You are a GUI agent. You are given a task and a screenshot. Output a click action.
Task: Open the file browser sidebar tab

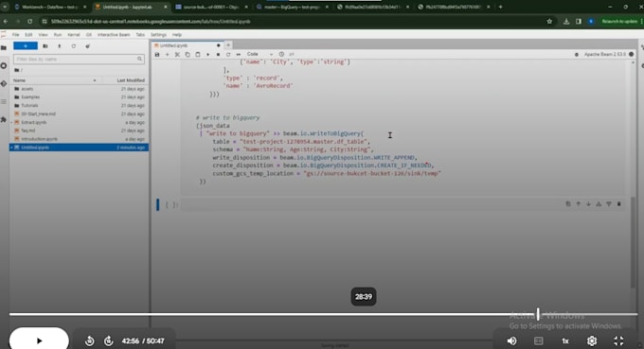(4, 47)
